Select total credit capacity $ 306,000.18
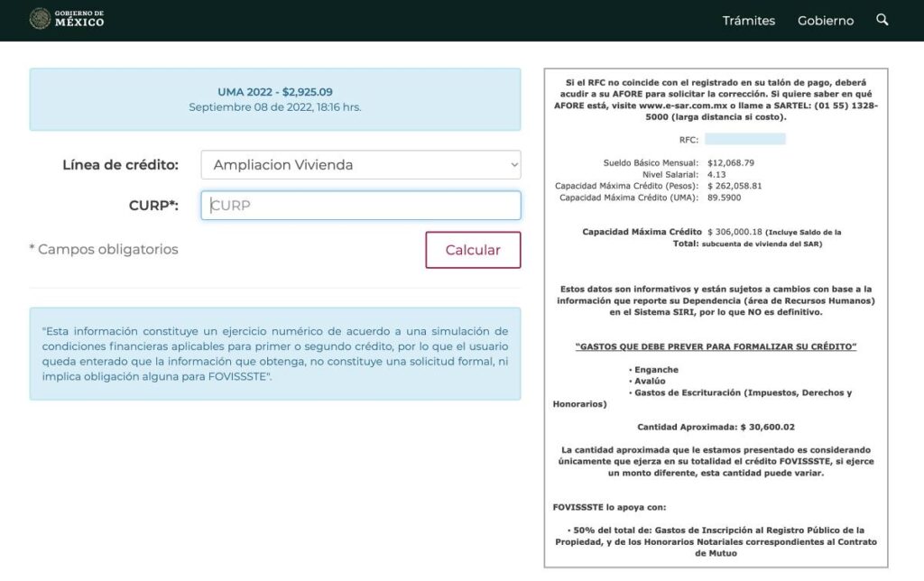The width and height of the screenshot is (924, 581). coord(735,232)
